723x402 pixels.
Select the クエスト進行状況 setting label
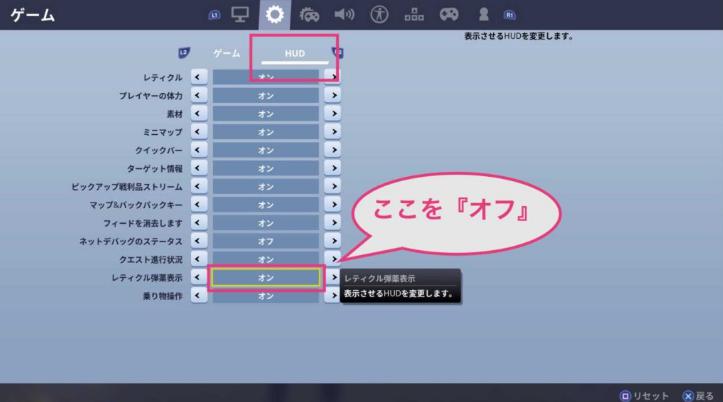(151, 260)
